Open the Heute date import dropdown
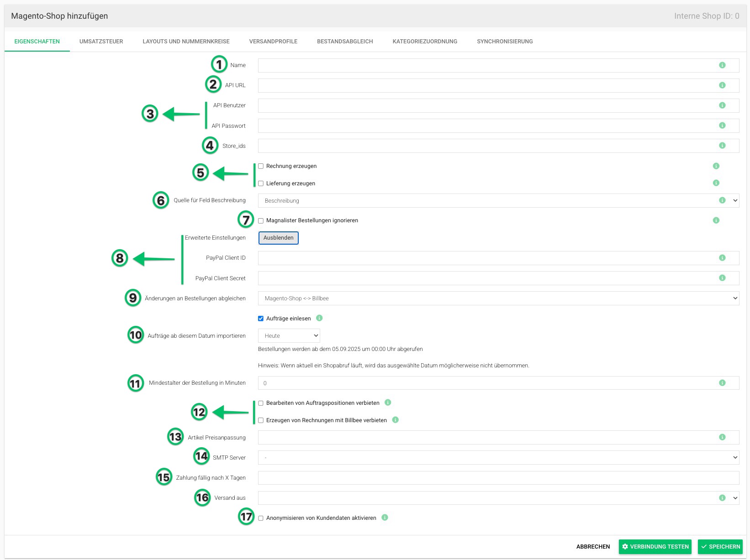The width and height of the screenshot is (750, 560). 289,336
